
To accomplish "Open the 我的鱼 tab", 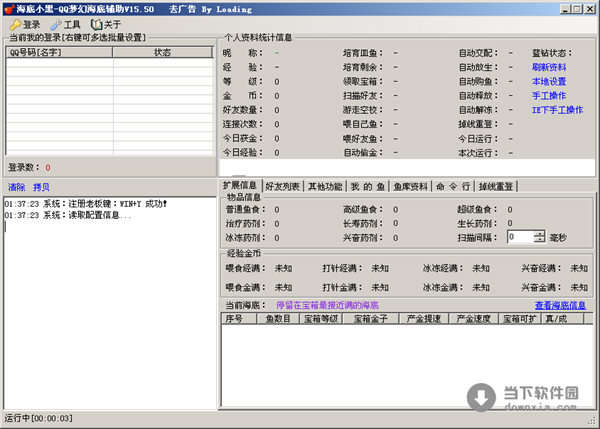I will coord(367,186).
